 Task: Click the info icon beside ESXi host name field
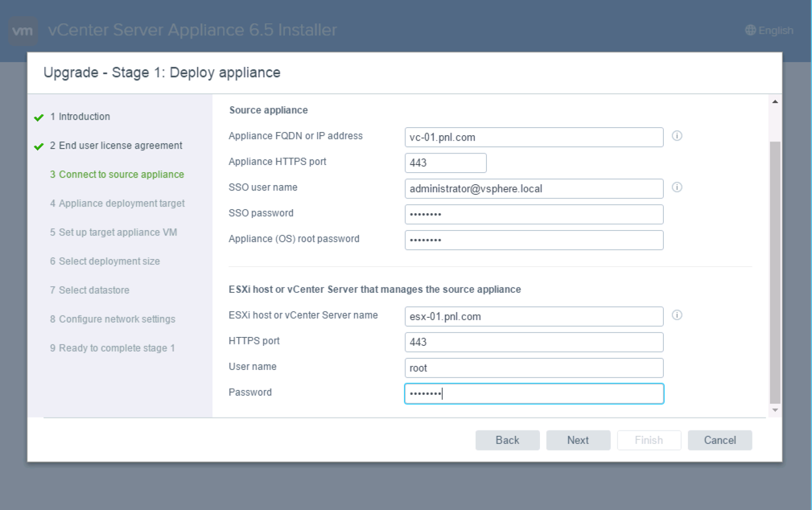(677, 315)
